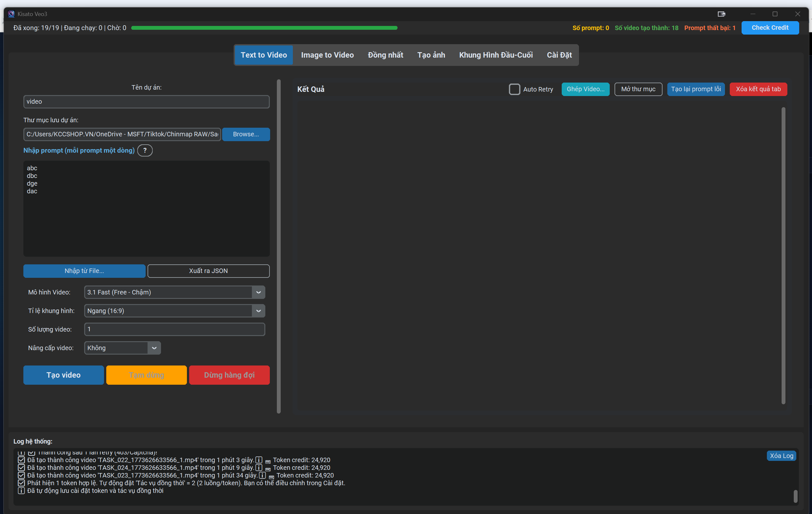Click the 'Prompt thất bại: 1' counter
Screen dimensions: 812x514
(x=710, y=28)
